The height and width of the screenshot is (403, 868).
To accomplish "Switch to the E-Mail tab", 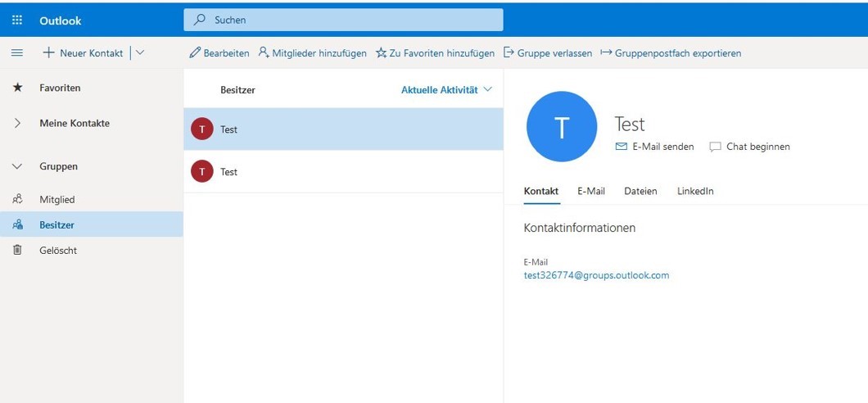I will coord(591,192).
